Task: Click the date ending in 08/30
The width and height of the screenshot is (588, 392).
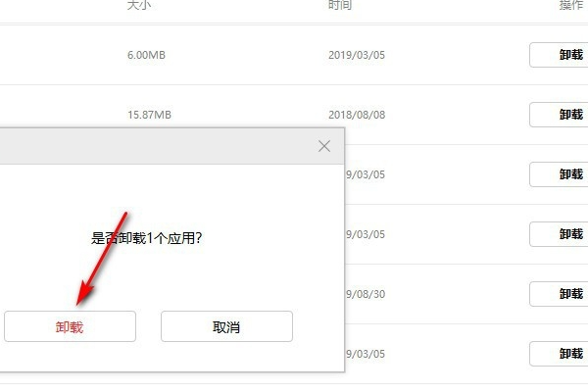Action: click(x=366, y=294)
